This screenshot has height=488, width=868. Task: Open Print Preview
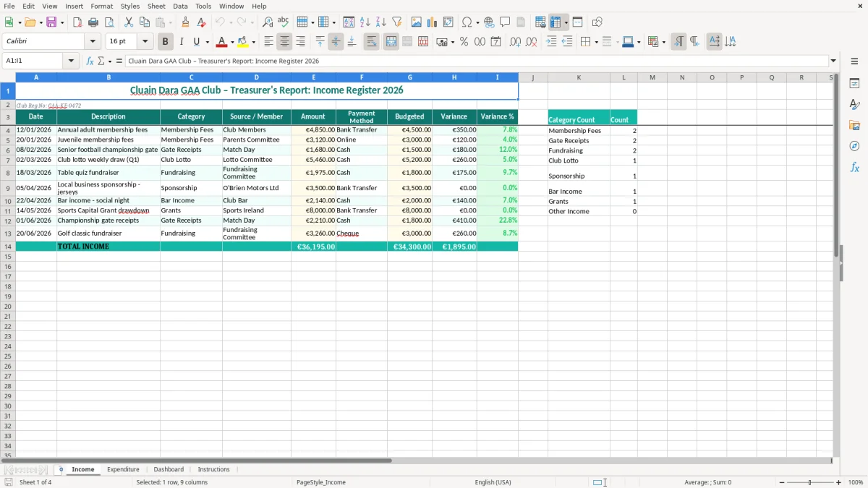coord(109,22)
